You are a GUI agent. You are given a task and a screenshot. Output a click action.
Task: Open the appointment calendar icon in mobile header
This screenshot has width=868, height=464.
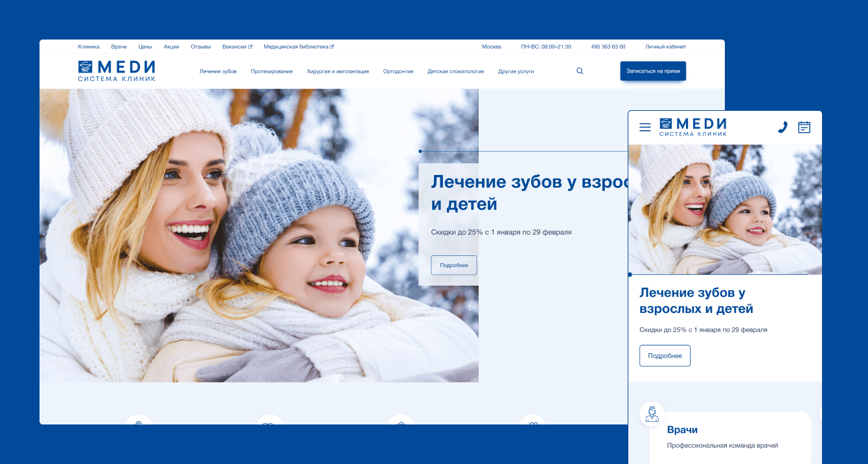click(804, 127)
